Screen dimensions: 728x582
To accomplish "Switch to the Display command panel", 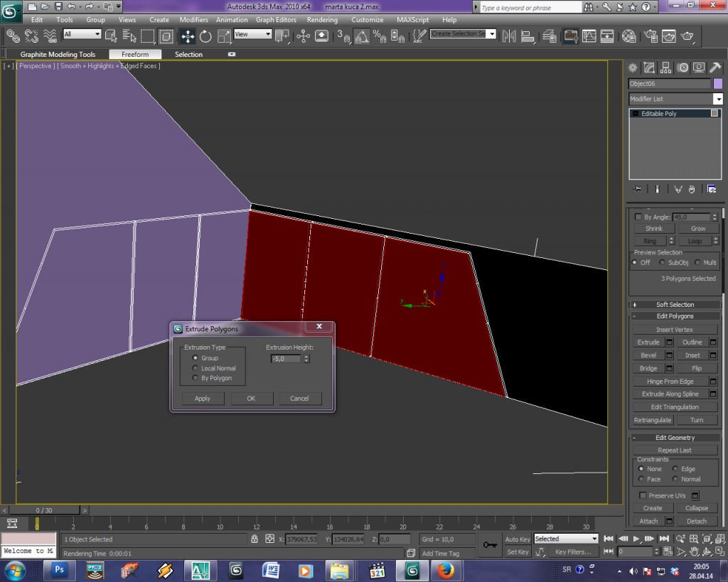I will pyautogui.click(x=699, y=68).
